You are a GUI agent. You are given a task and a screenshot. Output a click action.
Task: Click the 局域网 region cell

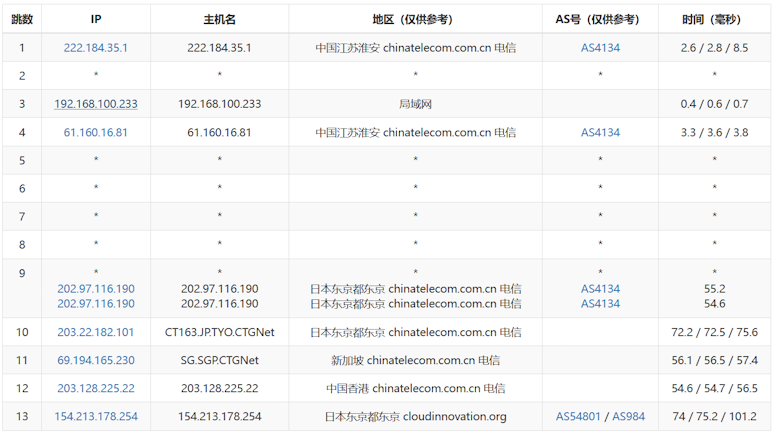pos(415,104)
